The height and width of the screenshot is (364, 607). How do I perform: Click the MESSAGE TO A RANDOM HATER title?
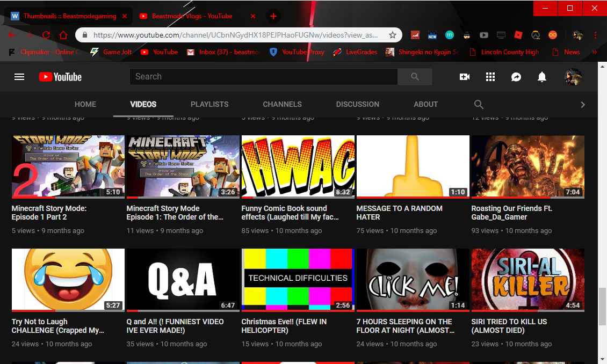tap(400, 213)
